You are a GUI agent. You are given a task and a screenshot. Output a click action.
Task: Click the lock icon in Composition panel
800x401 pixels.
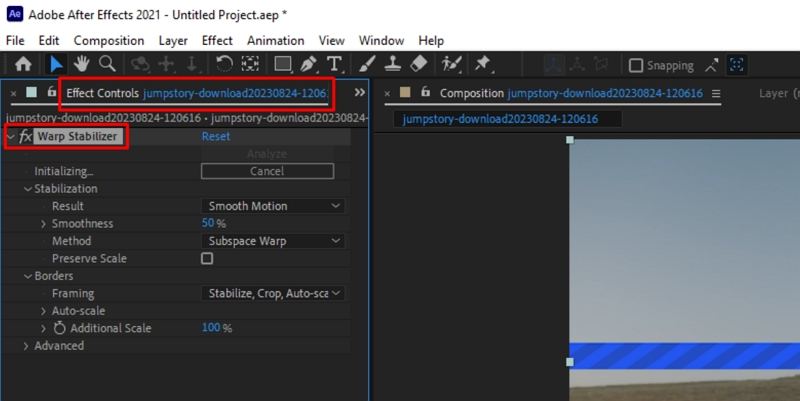(x=425, y=92)
